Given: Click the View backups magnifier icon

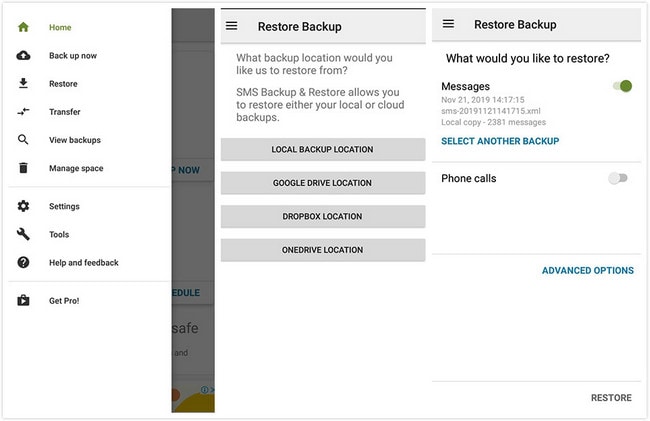Looking at the screenshot, I should [23, 140].
